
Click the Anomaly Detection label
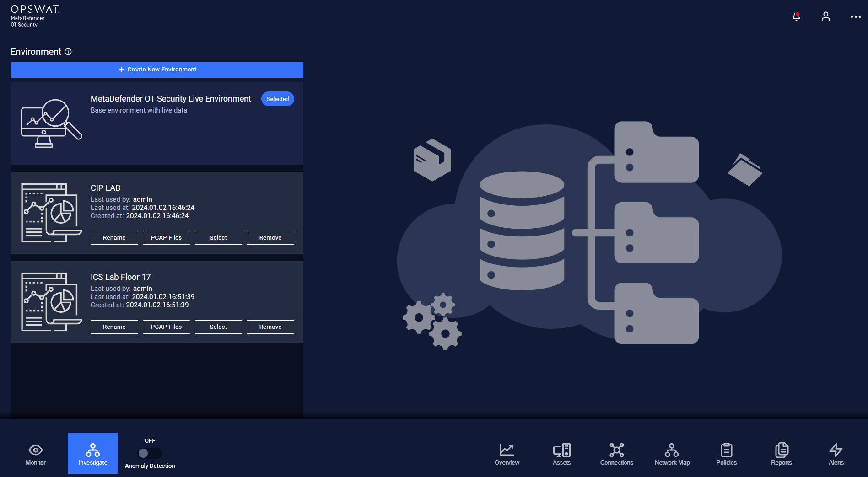click(150, 466)
